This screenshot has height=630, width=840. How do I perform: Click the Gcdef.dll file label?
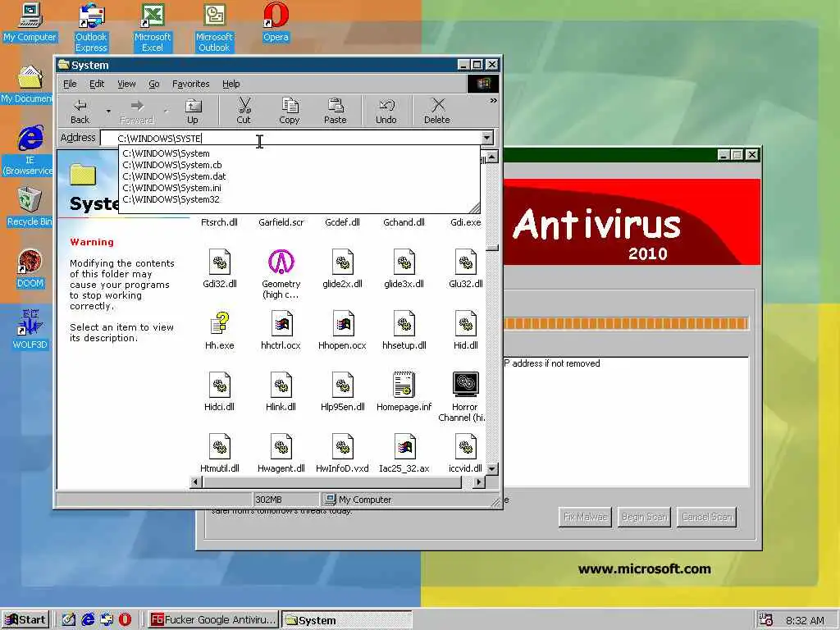[x=343, y=222]
